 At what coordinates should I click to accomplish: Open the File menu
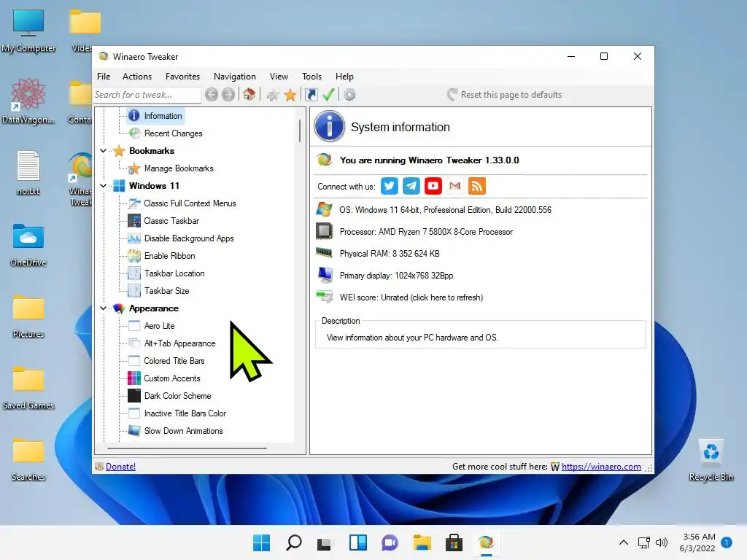coord(104,76)
